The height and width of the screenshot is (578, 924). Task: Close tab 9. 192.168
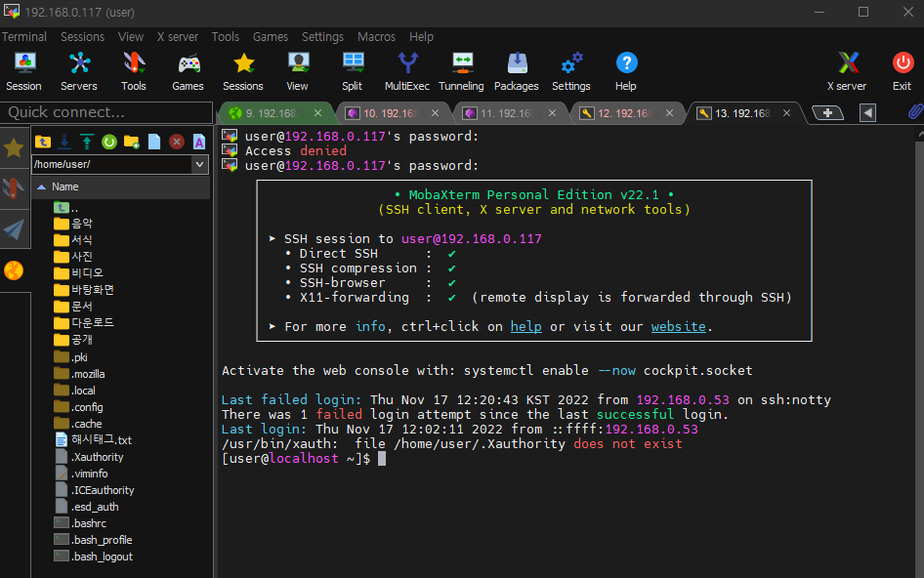click(x=318, y=113)
